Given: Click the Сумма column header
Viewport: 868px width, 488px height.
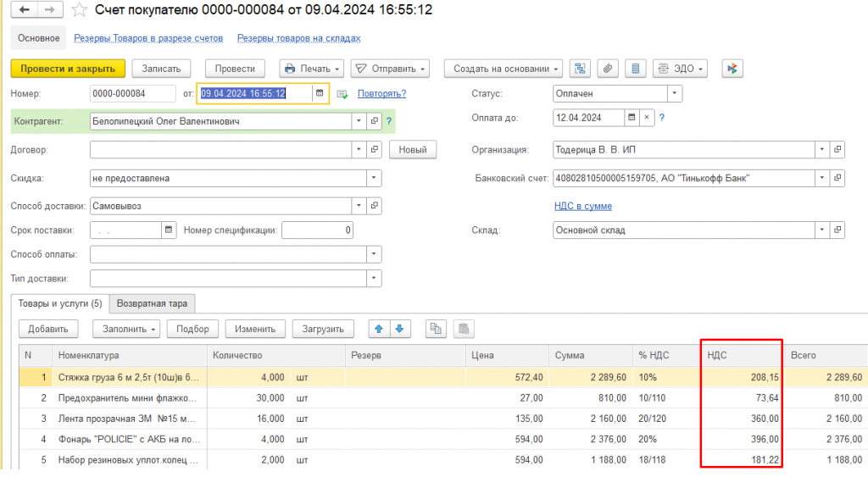Looking at the screenshot, I should click(x=591, y=355).
